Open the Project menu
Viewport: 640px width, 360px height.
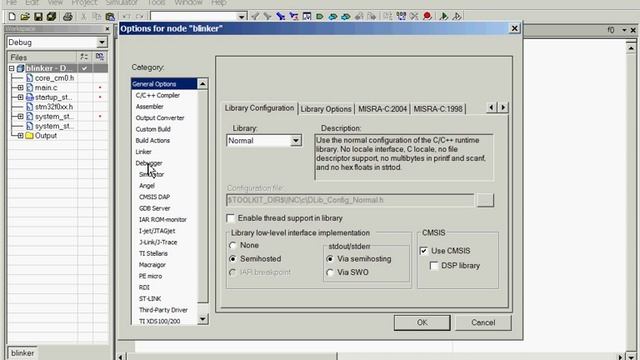pos(84,2)
